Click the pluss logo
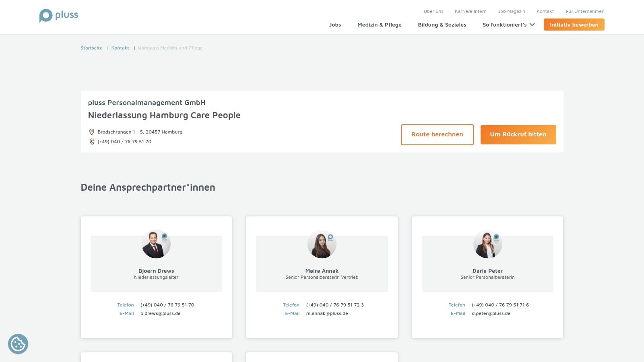This screenshot has height=362, width=644. coord(59,16)
